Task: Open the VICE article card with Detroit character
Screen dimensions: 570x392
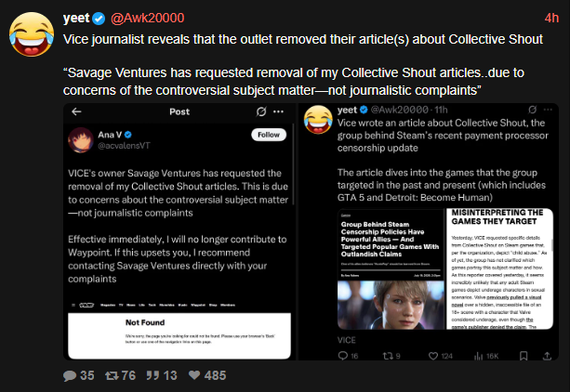Action: click(445, 269)
